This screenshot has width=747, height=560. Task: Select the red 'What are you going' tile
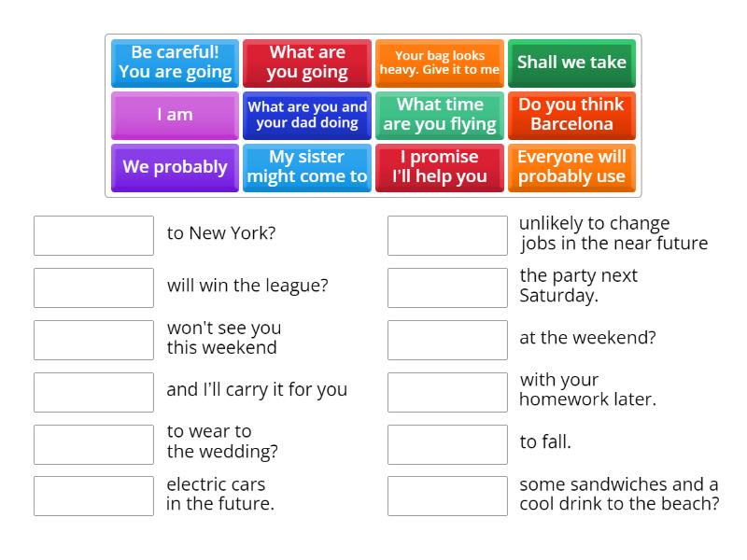point(307,63)
